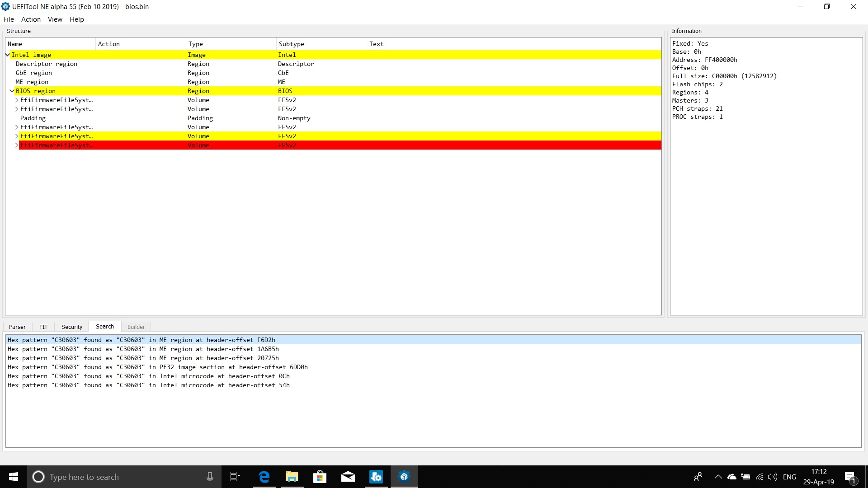868x488 pixels.
Task: Open the Wi-Fi network tray icon
Action: [759, 477]
